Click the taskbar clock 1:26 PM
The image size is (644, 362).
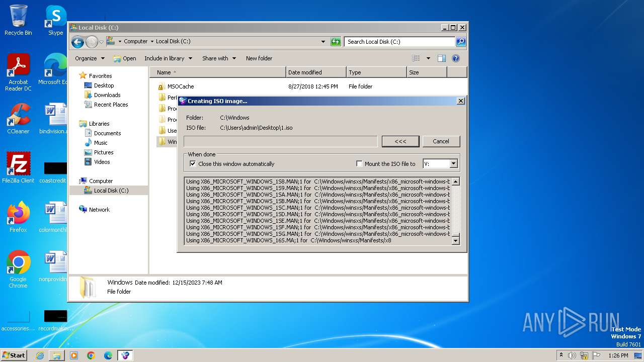618,355
